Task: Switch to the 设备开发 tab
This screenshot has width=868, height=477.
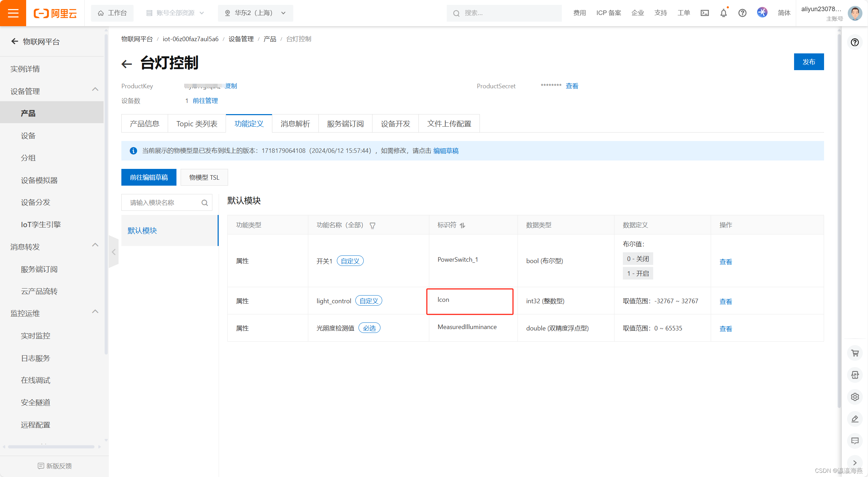Action: (395, 124)
